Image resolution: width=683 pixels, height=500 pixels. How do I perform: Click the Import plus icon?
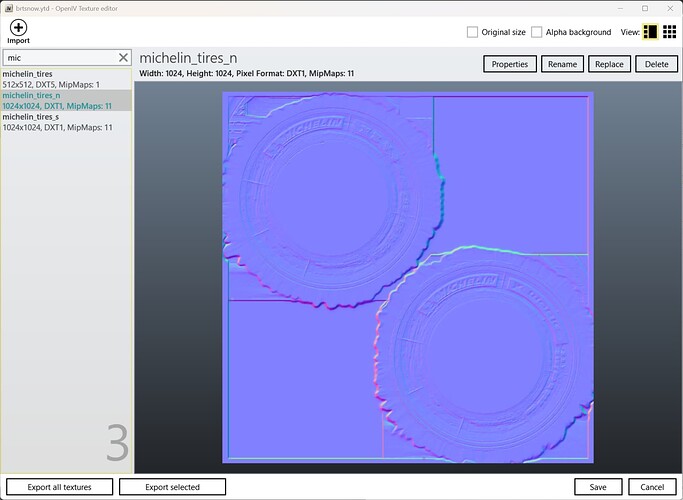(19, 27)
